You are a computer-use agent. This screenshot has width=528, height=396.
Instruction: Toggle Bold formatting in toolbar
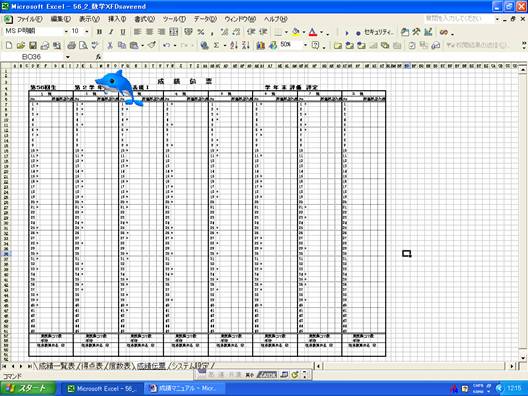point(99,32)
